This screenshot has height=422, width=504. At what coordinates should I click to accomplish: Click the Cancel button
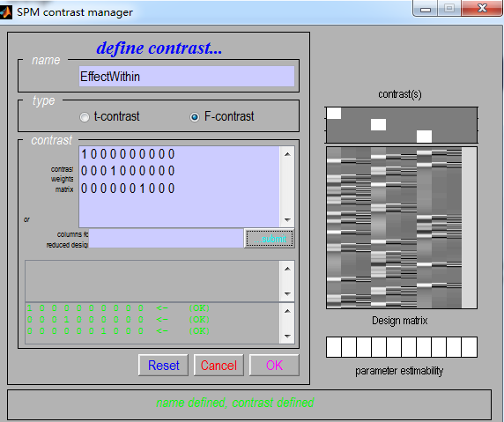pos(219,365)
